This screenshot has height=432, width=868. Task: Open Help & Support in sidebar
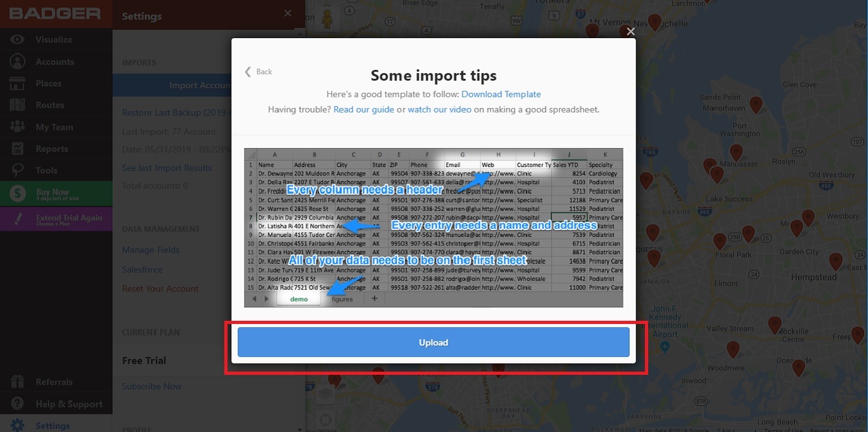coord(56,404)
